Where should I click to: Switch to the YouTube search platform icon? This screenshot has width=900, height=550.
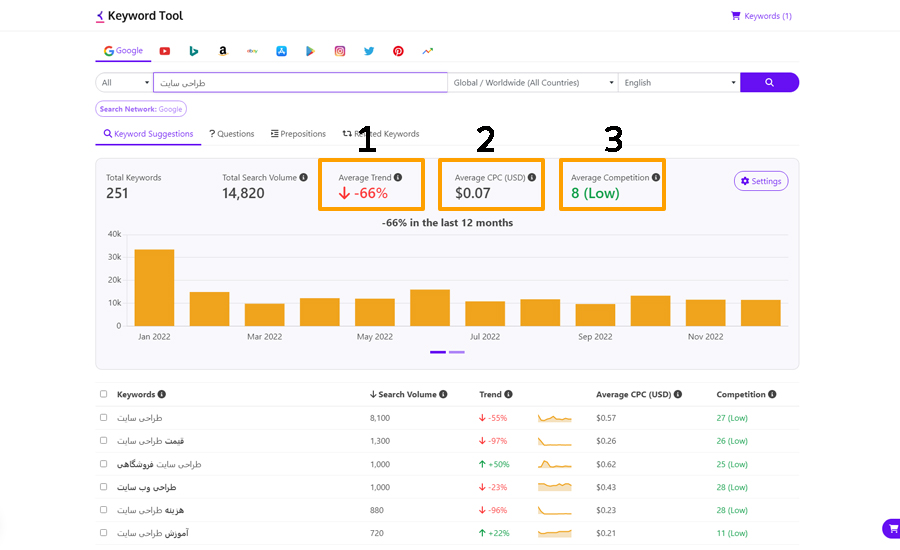(x=165, y=51)
